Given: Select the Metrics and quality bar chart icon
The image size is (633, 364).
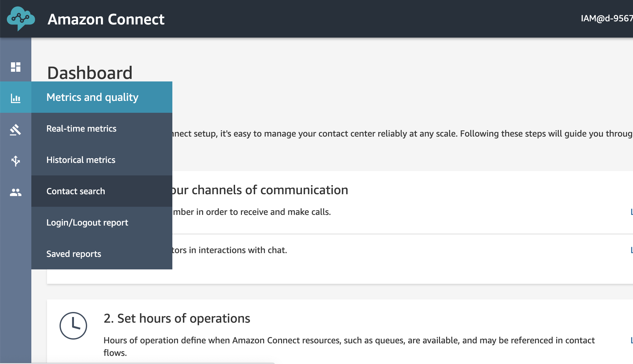Looking at the screenshot, I should [x=16, y=98].
